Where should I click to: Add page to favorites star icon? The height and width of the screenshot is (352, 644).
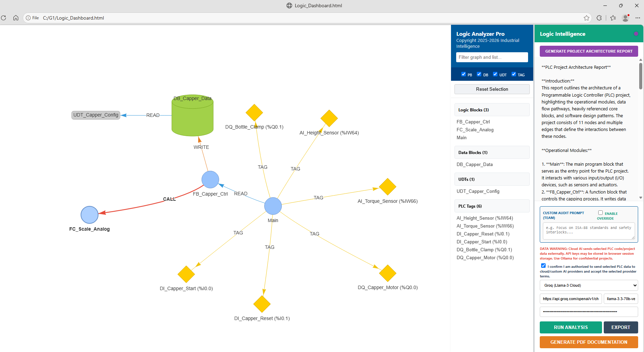tap(587, 18)
